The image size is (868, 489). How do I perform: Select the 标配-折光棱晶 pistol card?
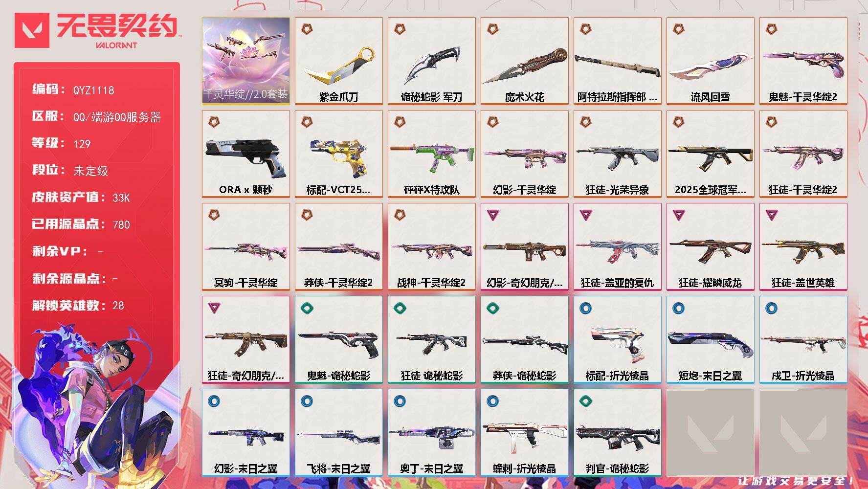617,340
